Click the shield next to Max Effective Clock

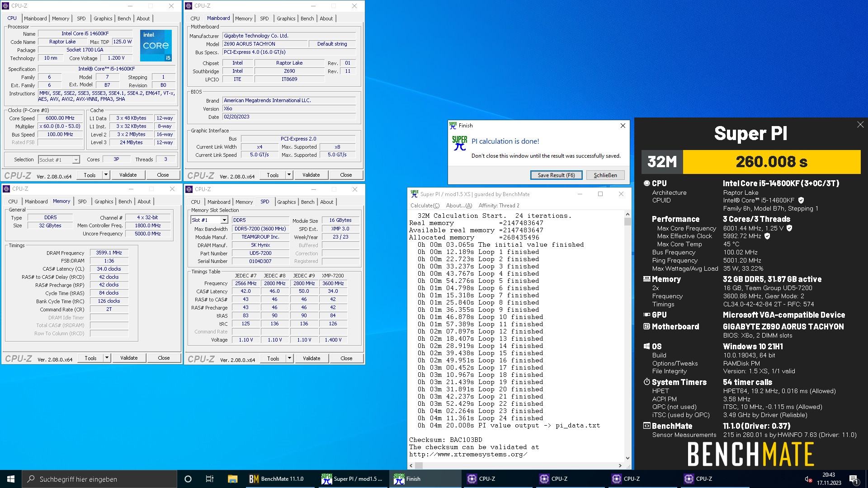pos(767,236)
